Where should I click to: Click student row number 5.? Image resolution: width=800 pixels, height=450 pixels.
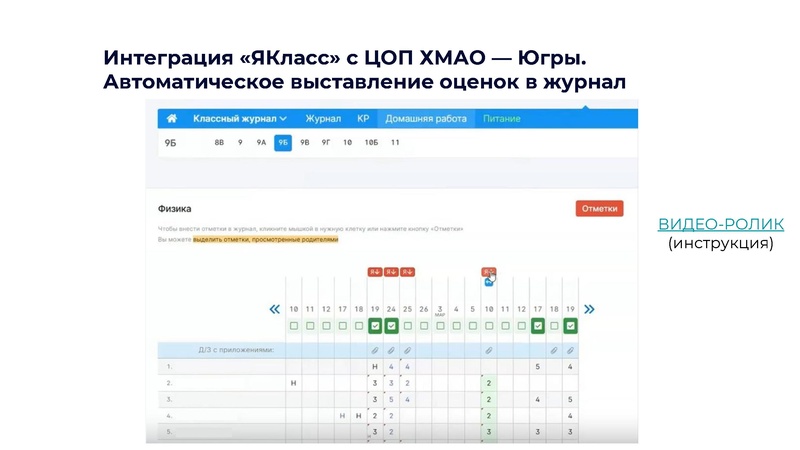click(169, 432)
